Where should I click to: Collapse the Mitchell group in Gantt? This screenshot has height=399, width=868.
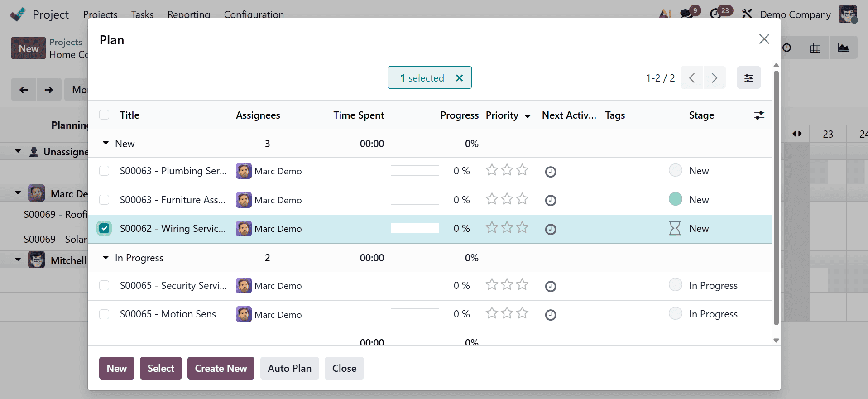point(18,260)
